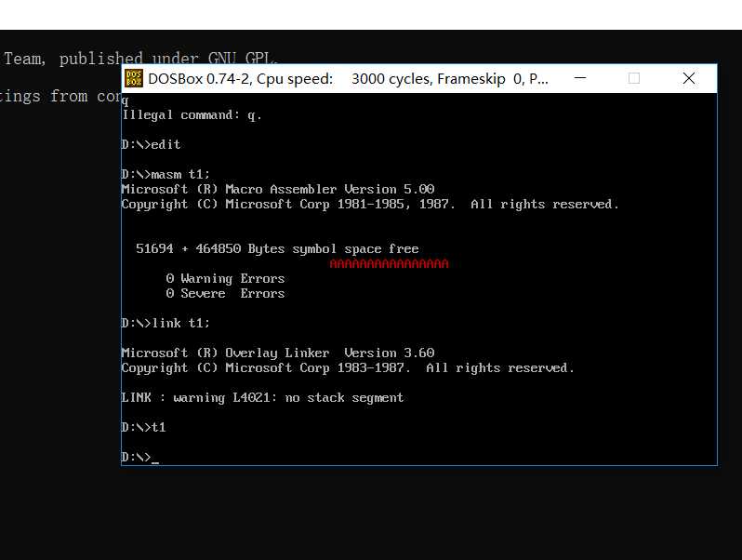Click the disabled maximize button of DOSBox
Viewport: 742px width, 560px height.
(x=634, y=78)
